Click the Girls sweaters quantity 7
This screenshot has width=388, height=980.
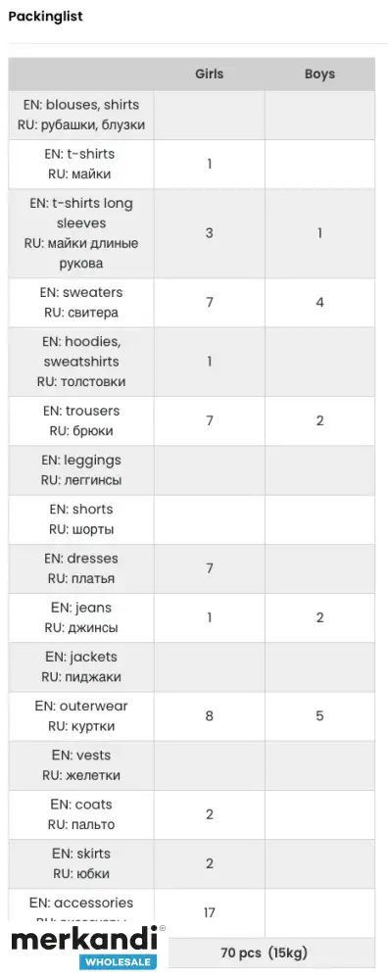[210, 303]
